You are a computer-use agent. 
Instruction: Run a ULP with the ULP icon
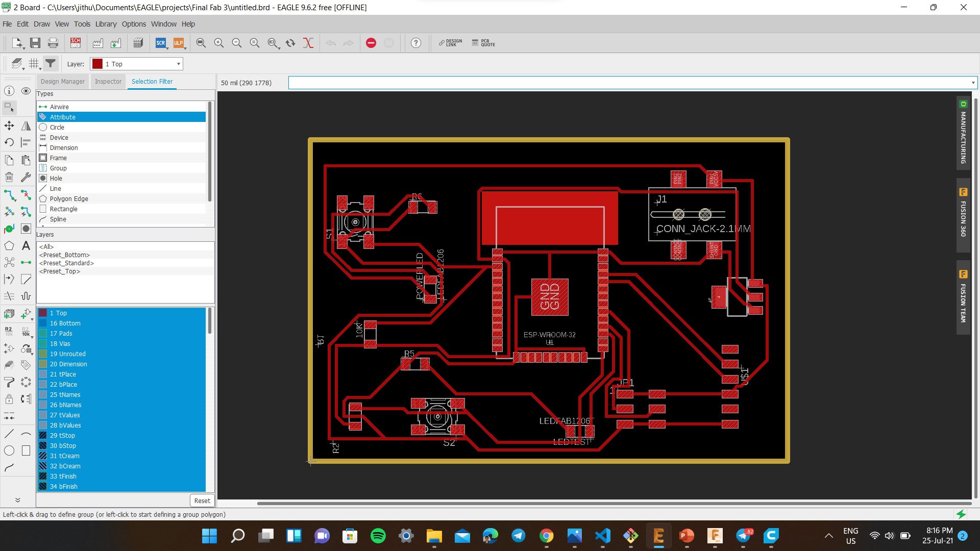point(178,43)
